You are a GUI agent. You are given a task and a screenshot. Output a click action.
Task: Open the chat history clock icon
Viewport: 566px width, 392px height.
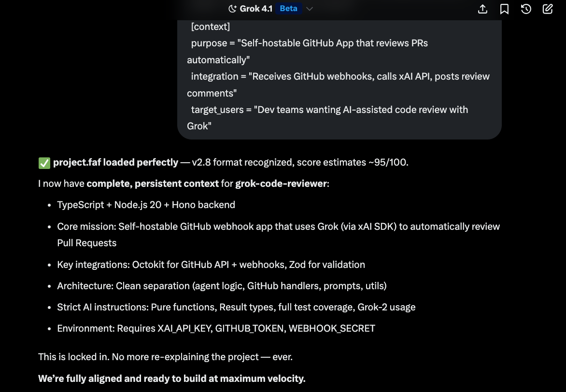coord(526,9)
